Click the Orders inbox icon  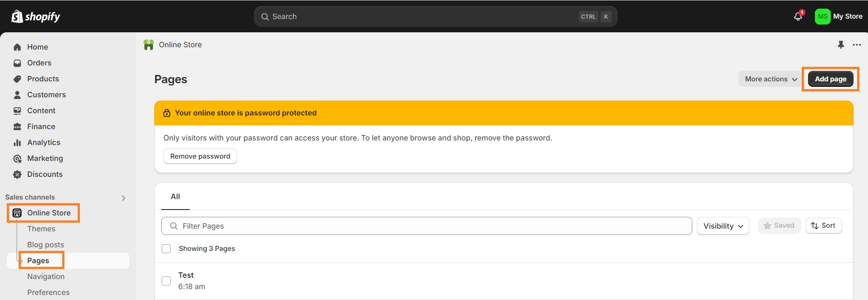(17, 63)
